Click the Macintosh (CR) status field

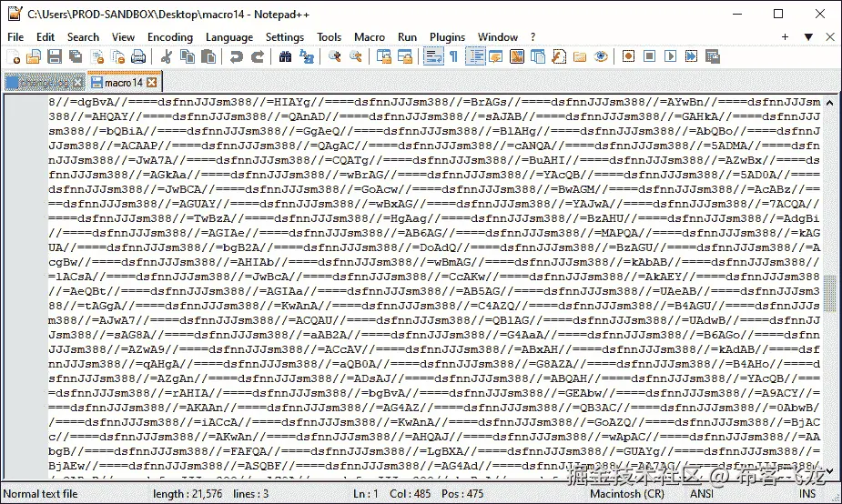point(626,493)
